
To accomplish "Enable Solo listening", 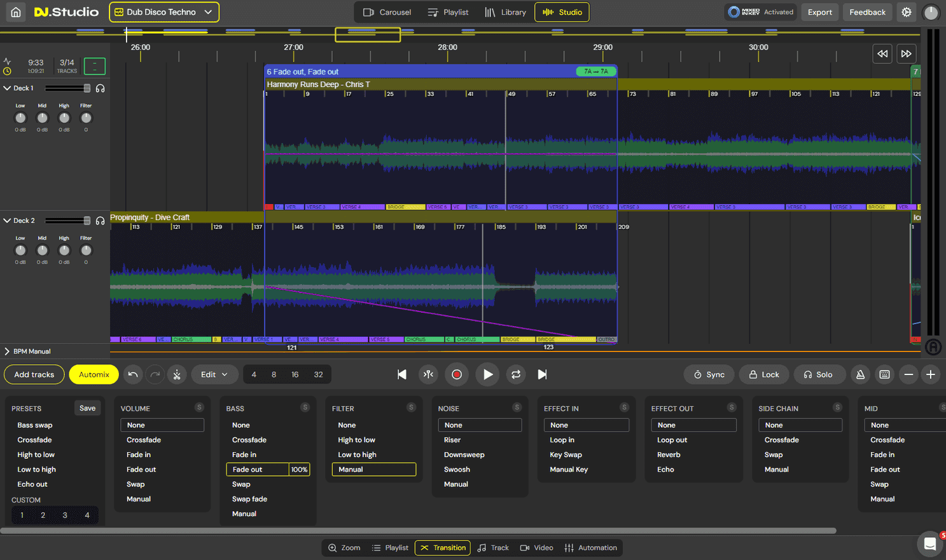I will click(x=819, y=374).
